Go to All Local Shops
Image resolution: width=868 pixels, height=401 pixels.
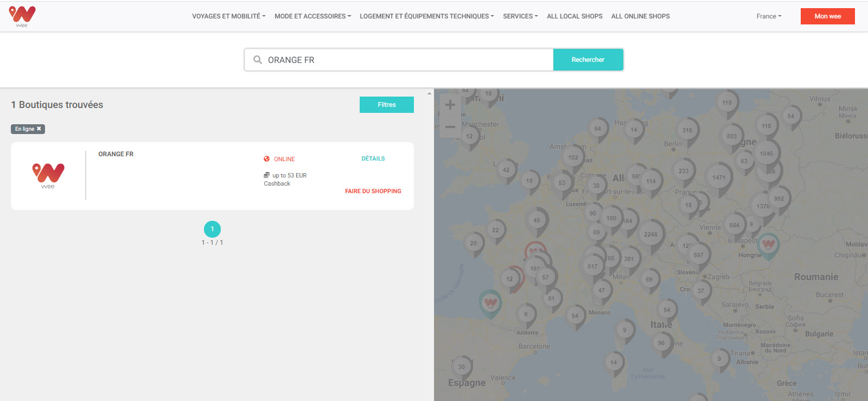575,16
